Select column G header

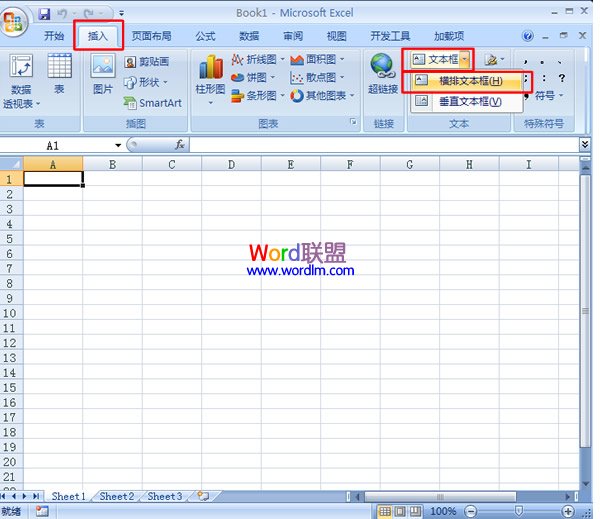click(x=410, y=165)
